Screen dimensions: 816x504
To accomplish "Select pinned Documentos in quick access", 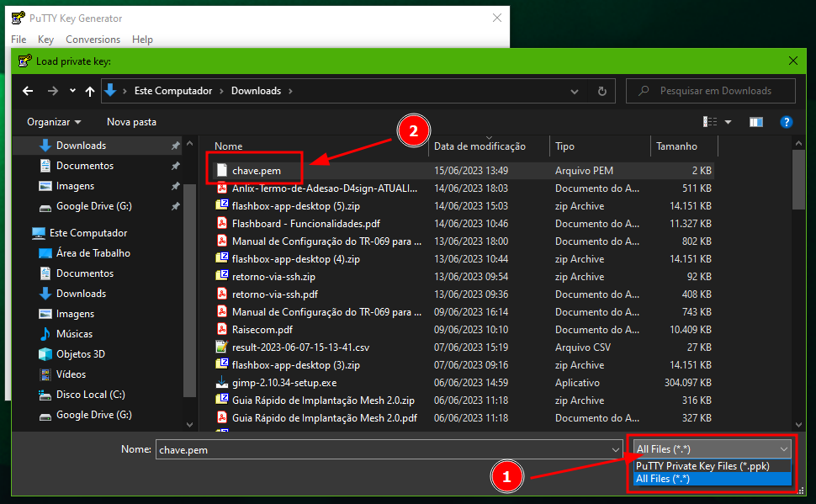I will [x=84, y=166].
